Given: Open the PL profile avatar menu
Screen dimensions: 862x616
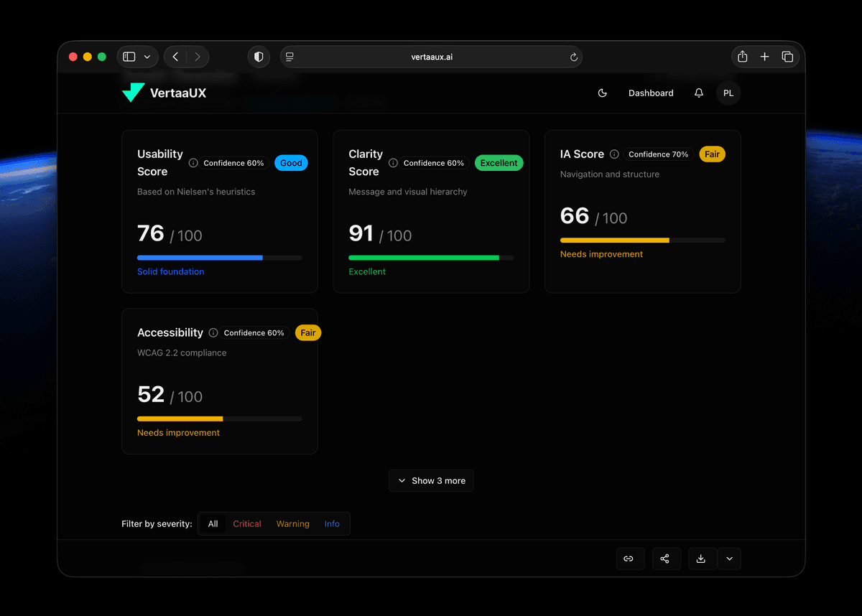Looking at the screenshot, I should click(728, 93).
